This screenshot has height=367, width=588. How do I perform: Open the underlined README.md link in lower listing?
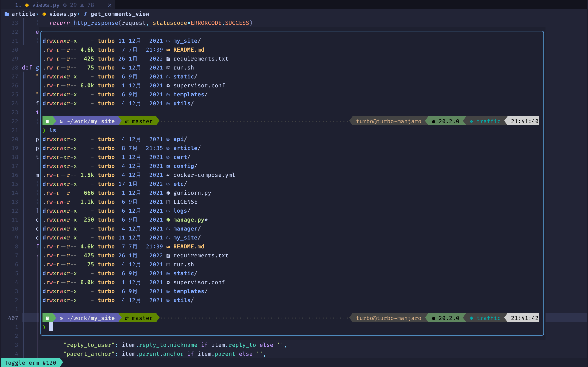(x=189, y=247)
